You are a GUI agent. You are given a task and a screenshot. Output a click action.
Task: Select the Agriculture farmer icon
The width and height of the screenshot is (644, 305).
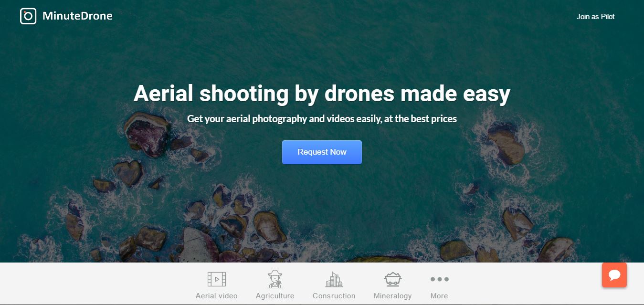coord(275,279)
